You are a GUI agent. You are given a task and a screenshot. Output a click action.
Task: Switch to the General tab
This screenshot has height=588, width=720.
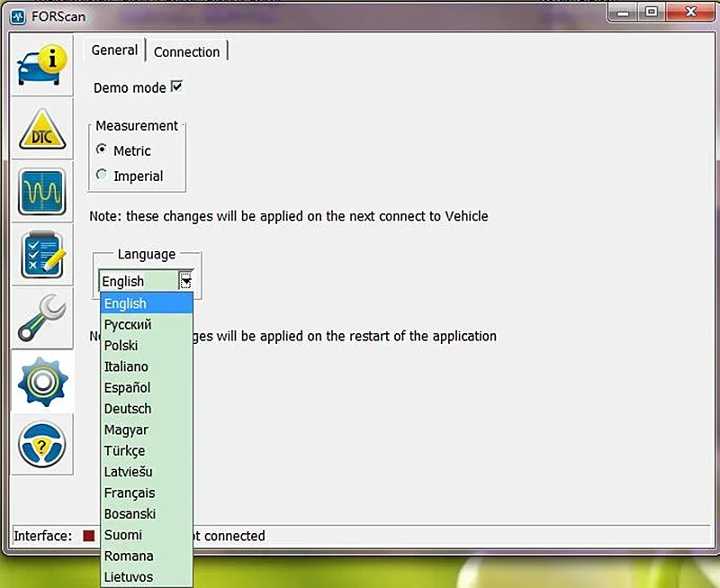click(x=114, y=50)
